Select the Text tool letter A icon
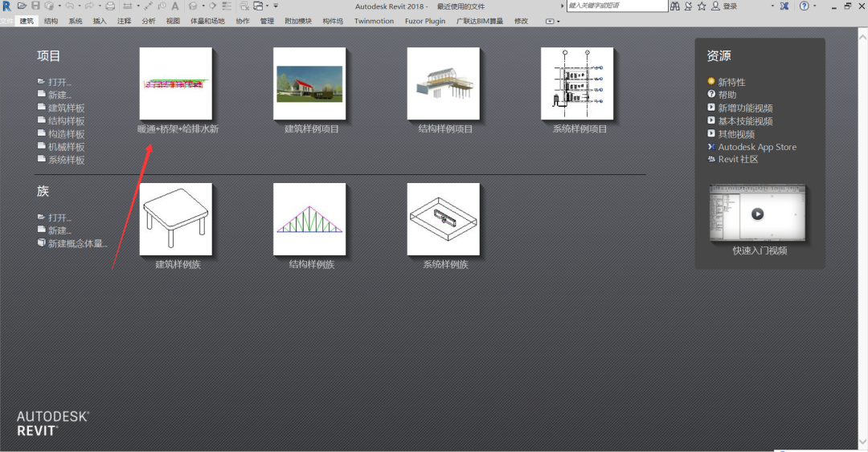The image size is (868, 452). [175, 6]
